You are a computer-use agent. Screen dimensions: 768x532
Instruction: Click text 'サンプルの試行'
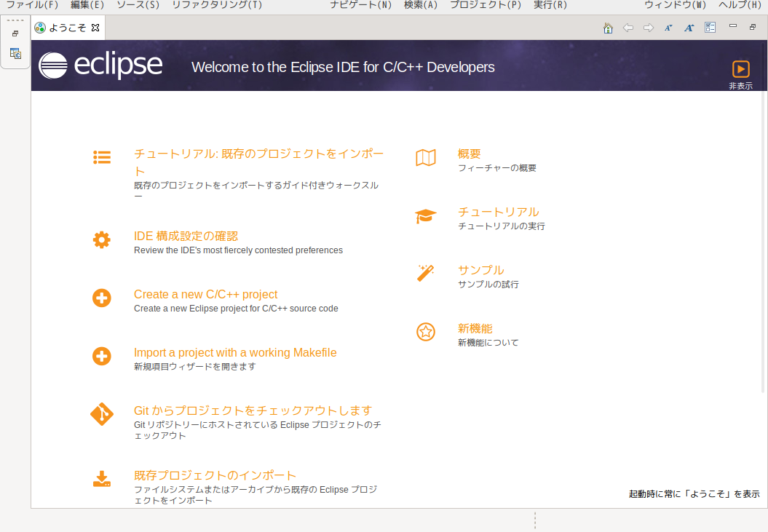pyautogui.click(x=488, y=284)
